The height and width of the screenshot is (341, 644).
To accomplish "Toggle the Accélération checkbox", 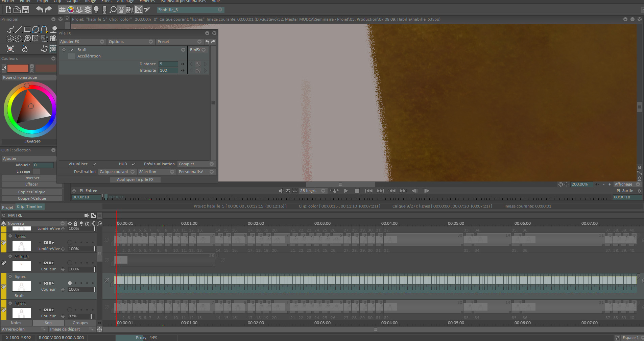I will (71, 56).
